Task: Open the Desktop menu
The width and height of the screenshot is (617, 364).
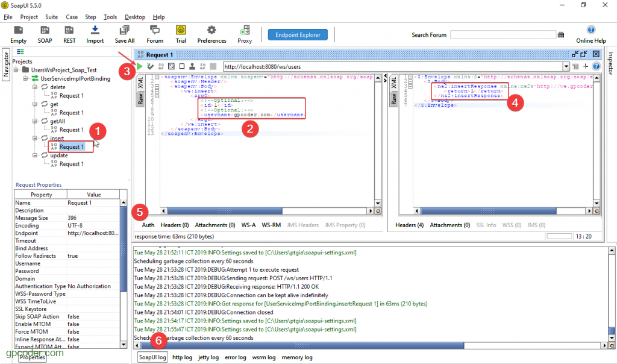Action: click(134, 17)
